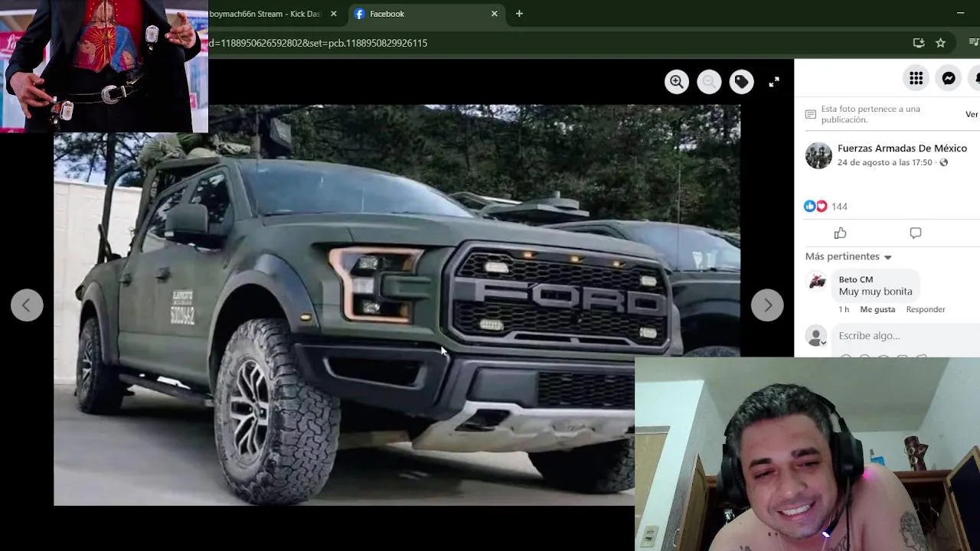The image size is (980, 551).
Task: Click the thumbs-up like button under the photo
Action: 841,233
